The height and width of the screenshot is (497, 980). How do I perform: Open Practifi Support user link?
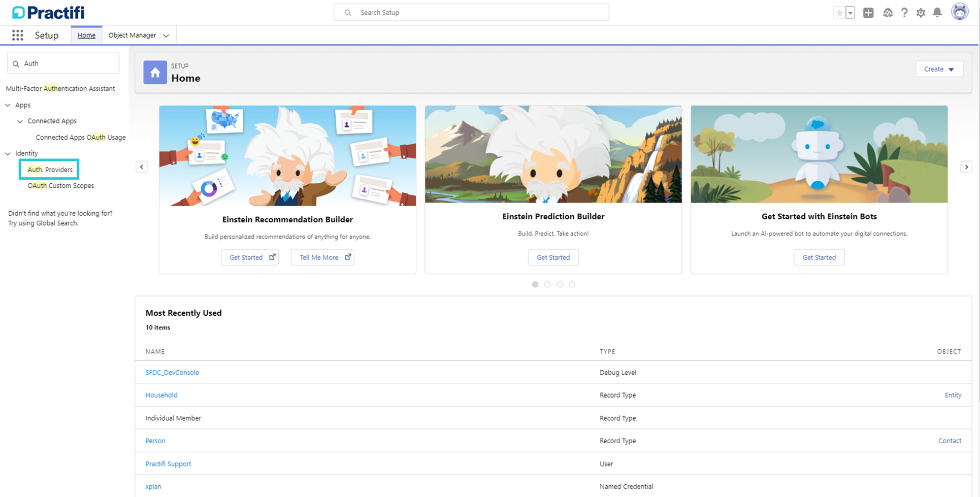coord(168,464)
